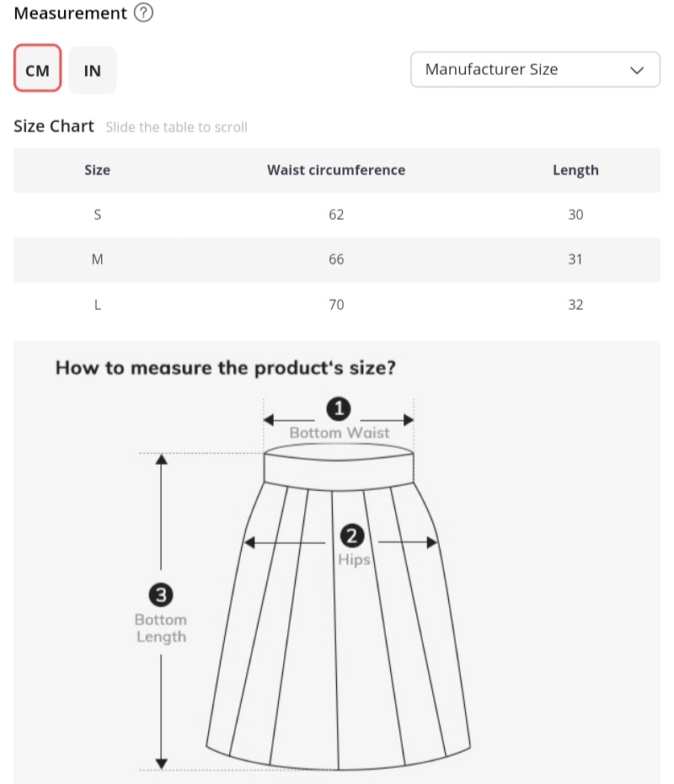The image size is (674, 784).
Task: Click the Size column header
Action: (x=97, y=170)
